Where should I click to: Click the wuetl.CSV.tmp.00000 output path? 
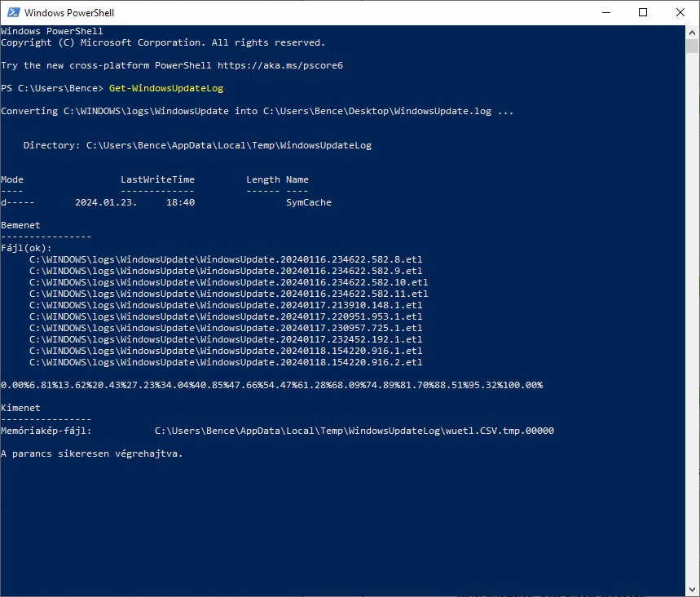coord(354,431)
